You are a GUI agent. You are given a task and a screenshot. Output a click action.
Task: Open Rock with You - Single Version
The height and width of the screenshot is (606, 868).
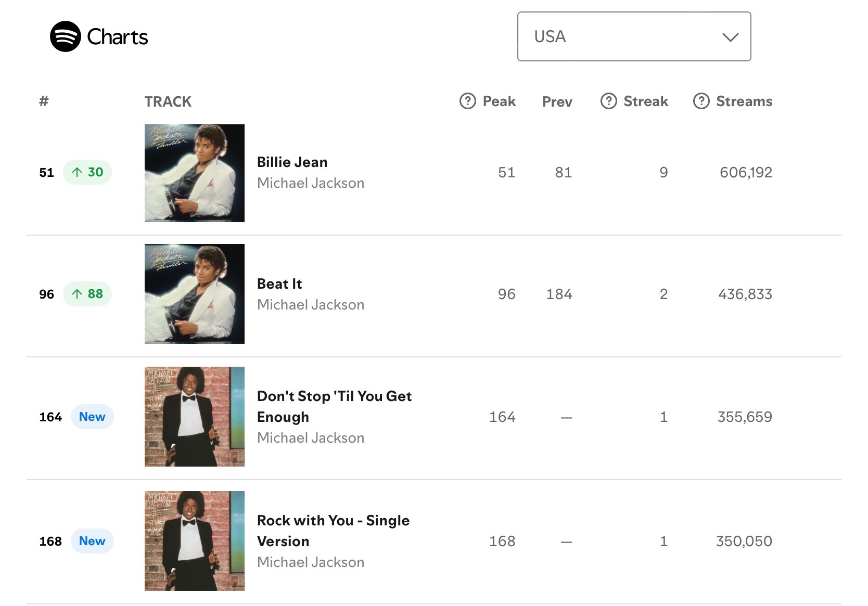point(333,531)
